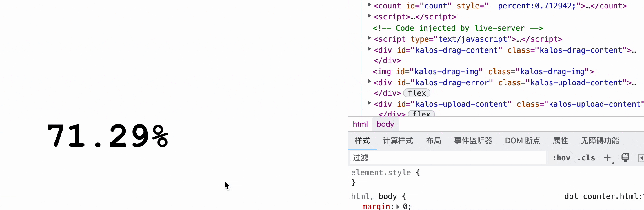Open the 属性 tab
The image size is (644, 210).
561,141
